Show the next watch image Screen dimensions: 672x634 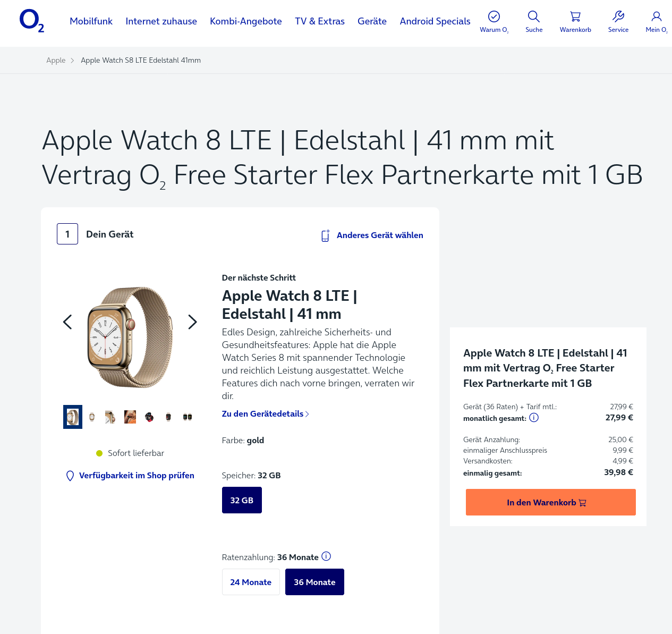193,322
